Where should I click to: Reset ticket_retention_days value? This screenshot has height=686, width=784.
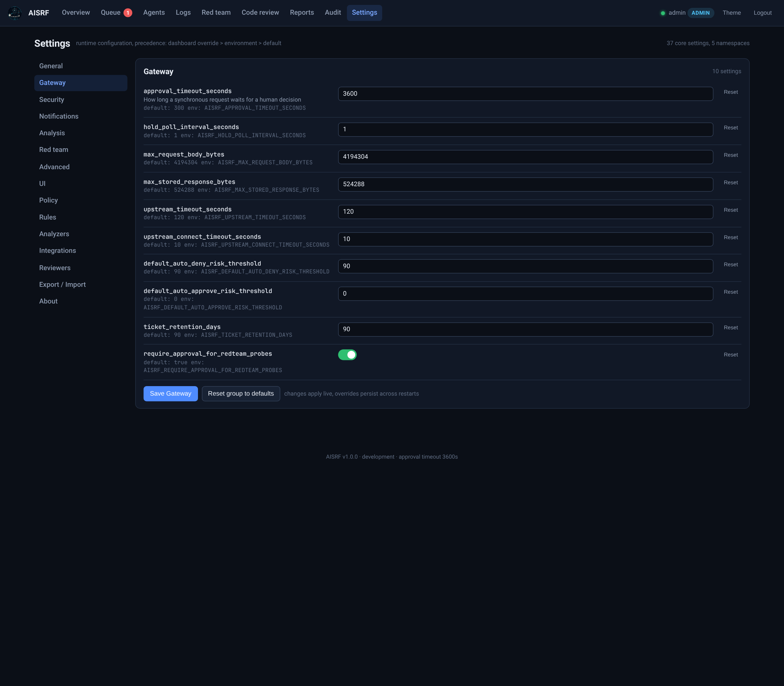coord(731,328)
